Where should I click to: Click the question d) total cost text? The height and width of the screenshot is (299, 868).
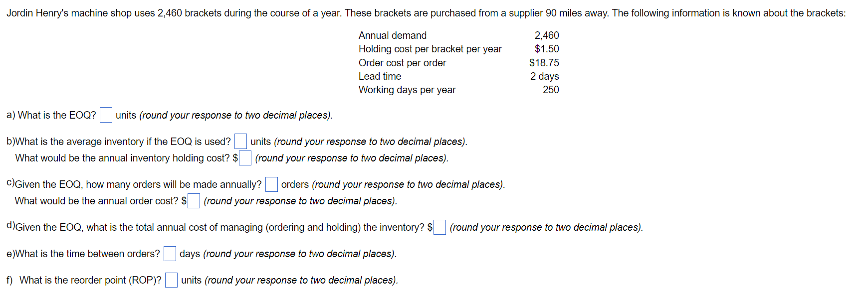point(215,227)
